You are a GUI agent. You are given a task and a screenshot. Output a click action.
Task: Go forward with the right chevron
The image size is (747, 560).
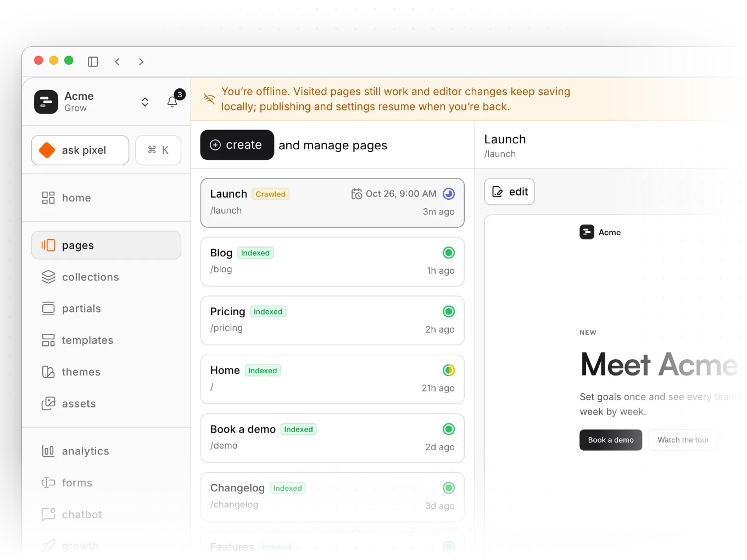(x=141, y=61)
